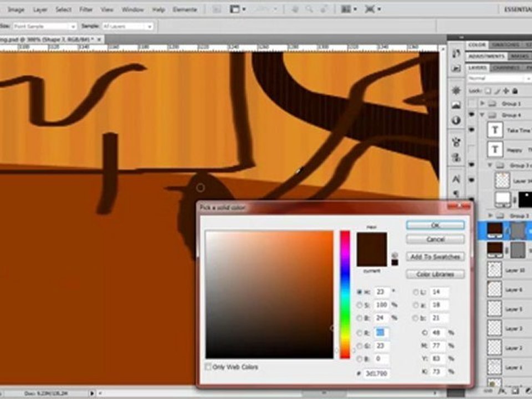Open the Filter menu
Screen dimensions: 532x399
pyautogui.click(x=86, y=9)
